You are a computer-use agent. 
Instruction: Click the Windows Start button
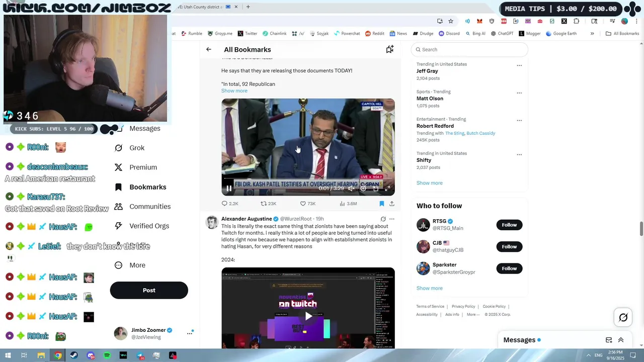coord(8,355)
